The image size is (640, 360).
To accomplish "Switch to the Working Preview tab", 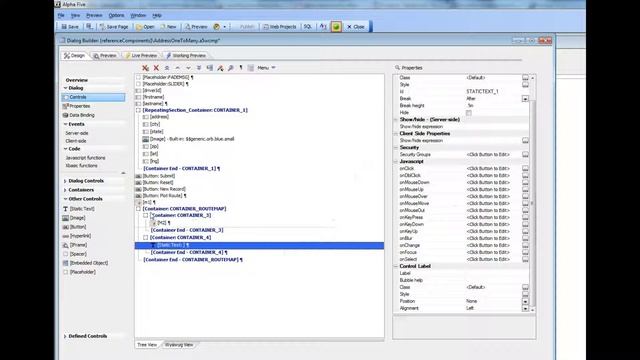I will 186,56.
